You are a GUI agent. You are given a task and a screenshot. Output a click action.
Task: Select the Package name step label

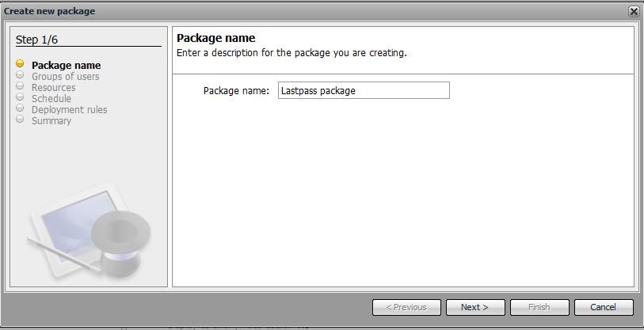[x=66, y=65]
